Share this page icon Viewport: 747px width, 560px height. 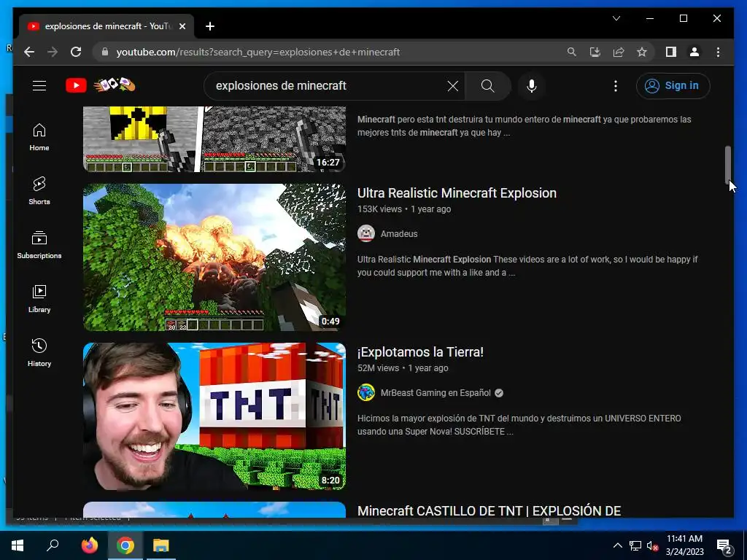pyautogui.click(x=619, y=52)
